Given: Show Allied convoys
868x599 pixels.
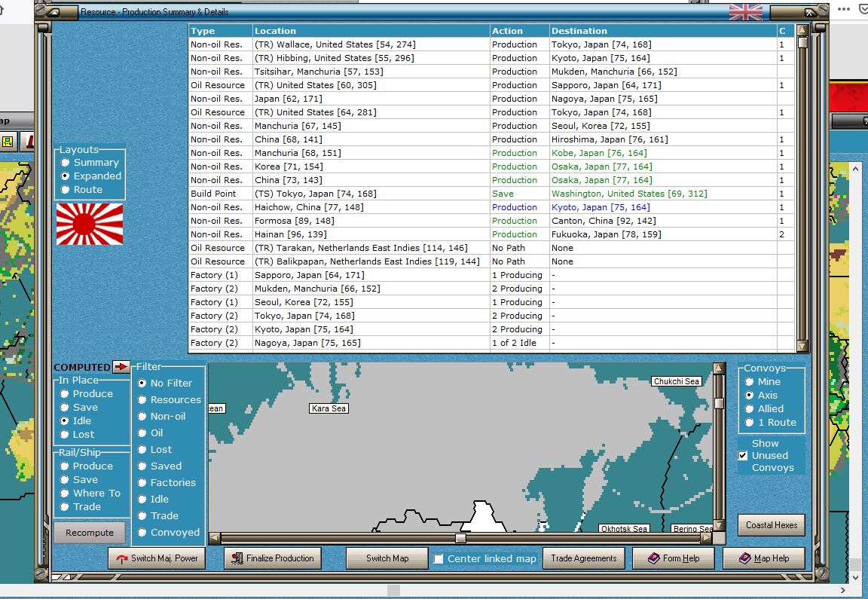Looking at the screenshot, I should (x=750, y=408).
